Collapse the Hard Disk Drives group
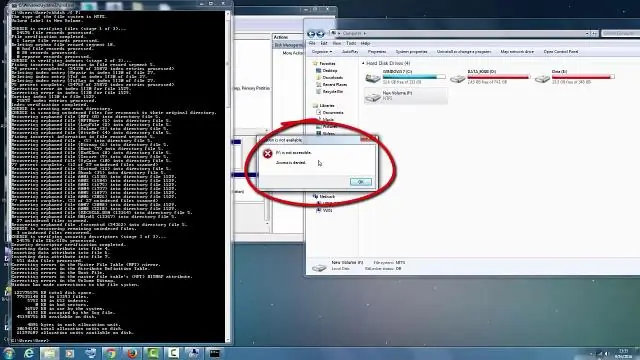Viewport: 640px width, 360px height. point(363,63)
